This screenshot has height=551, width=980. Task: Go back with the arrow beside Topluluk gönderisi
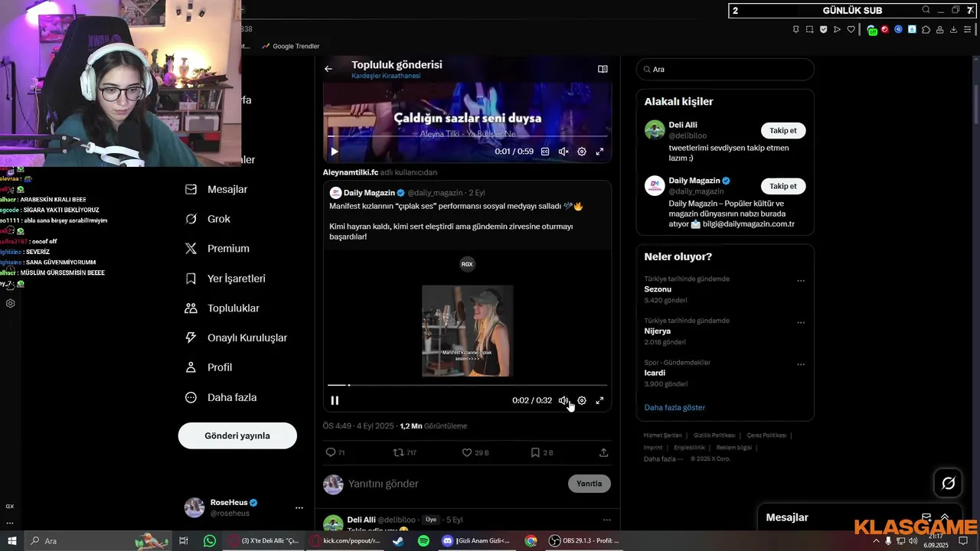coord(328,69)
